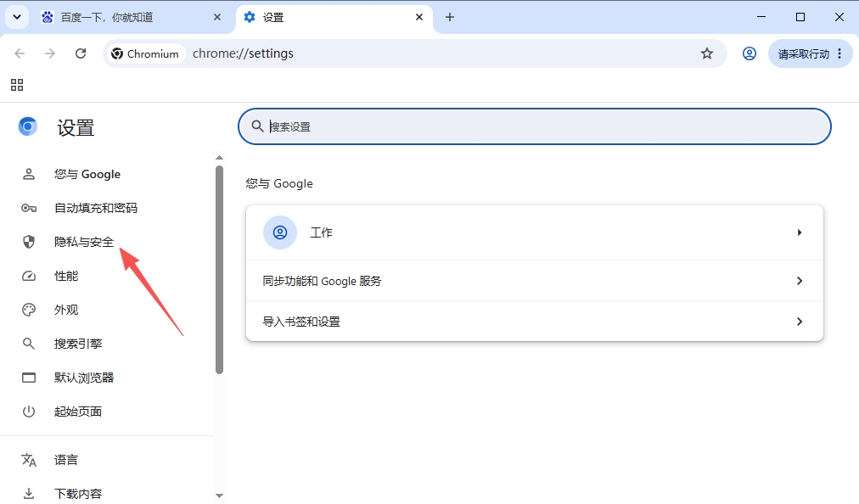Click the sidebar scrollbar thumb
Screen dimensions: 859x504
click(x=219, y=270)
